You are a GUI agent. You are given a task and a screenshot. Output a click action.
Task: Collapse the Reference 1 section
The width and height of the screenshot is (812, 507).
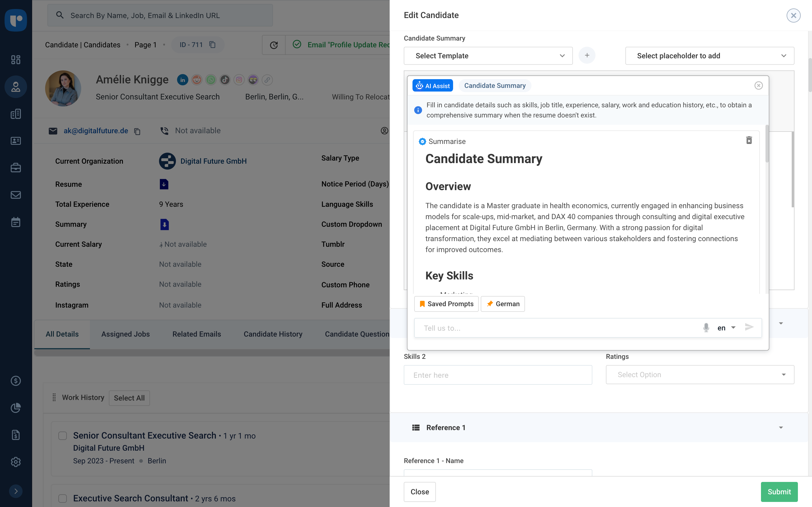(x=781, y=427)
